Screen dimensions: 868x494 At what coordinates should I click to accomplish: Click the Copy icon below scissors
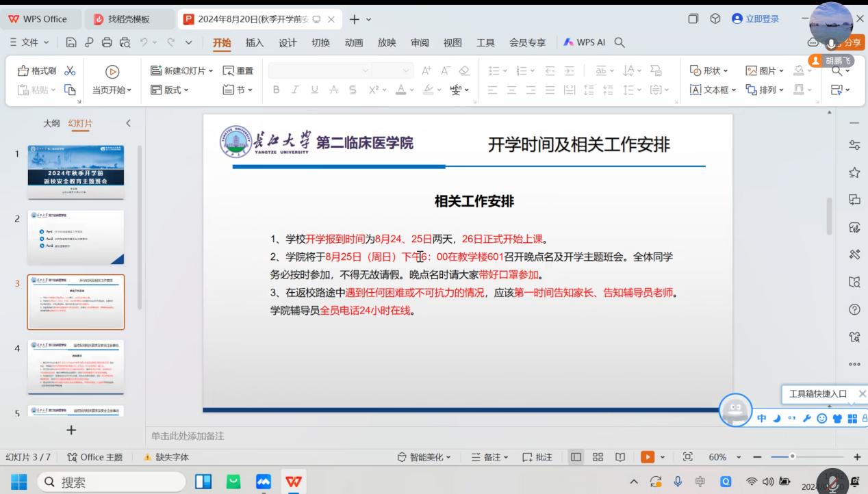click(70, 90)
